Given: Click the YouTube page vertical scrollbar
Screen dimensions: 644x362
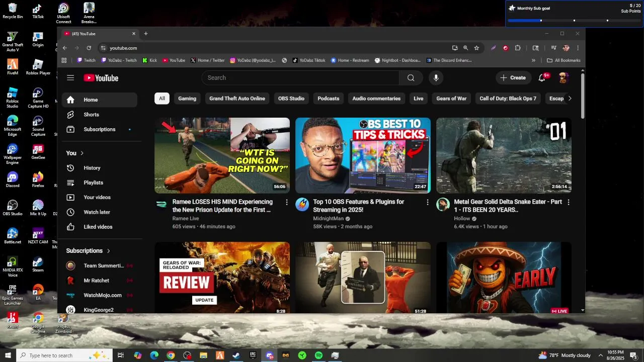Looking at the screenshot, I should tap(583, 96).
